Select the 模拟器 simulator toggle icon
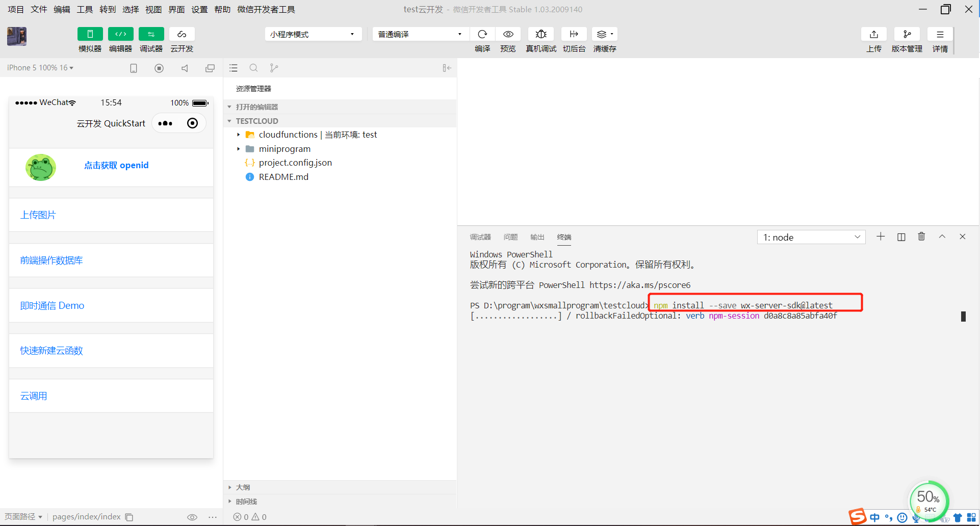The height and width of the screenshot is (526, 980). [90, 34]
